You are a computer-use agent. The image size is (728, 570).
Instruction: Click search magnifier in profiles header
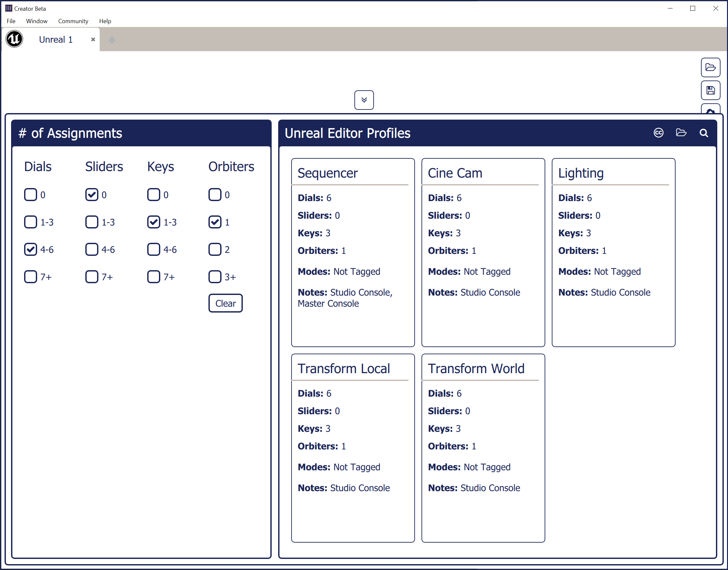pyautogui.click(x=704, y=133)
